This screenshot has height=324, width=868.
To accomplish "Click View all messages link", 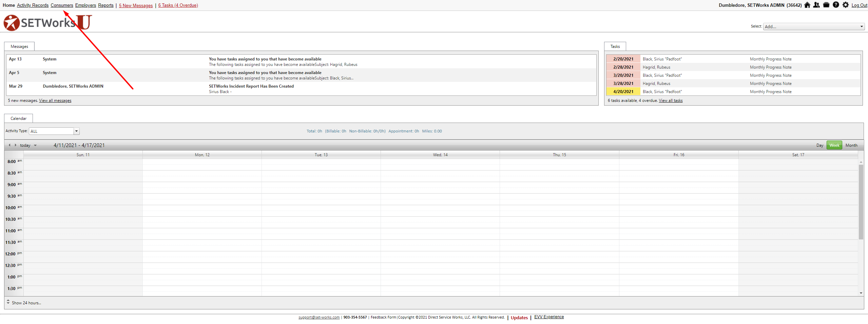I will point(55,101).
